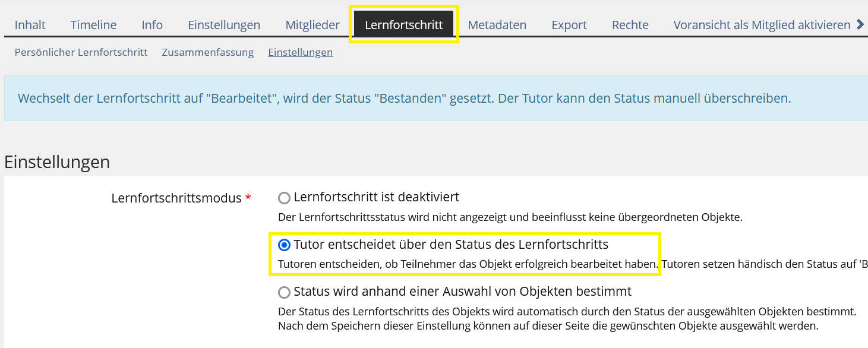Click the large 'Einstellungen' section heading
868x348 pixels.
57,162
